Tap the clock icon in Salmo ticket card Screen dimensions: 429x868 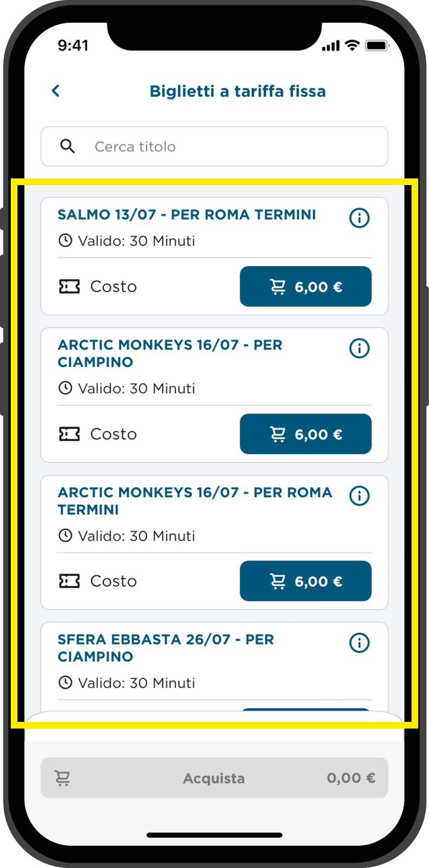click(x=65, y=240)
